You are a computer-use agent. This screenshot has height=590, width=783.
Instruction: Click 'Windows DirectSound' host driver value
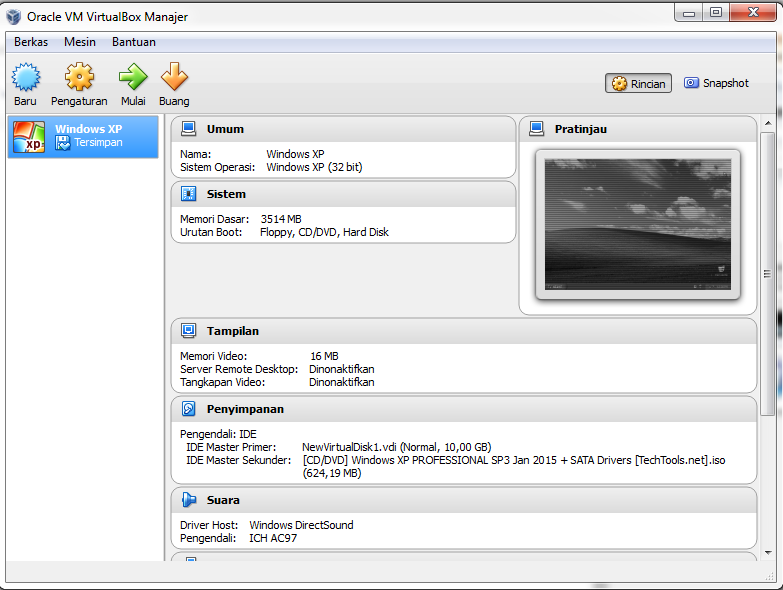click(301, 525)
